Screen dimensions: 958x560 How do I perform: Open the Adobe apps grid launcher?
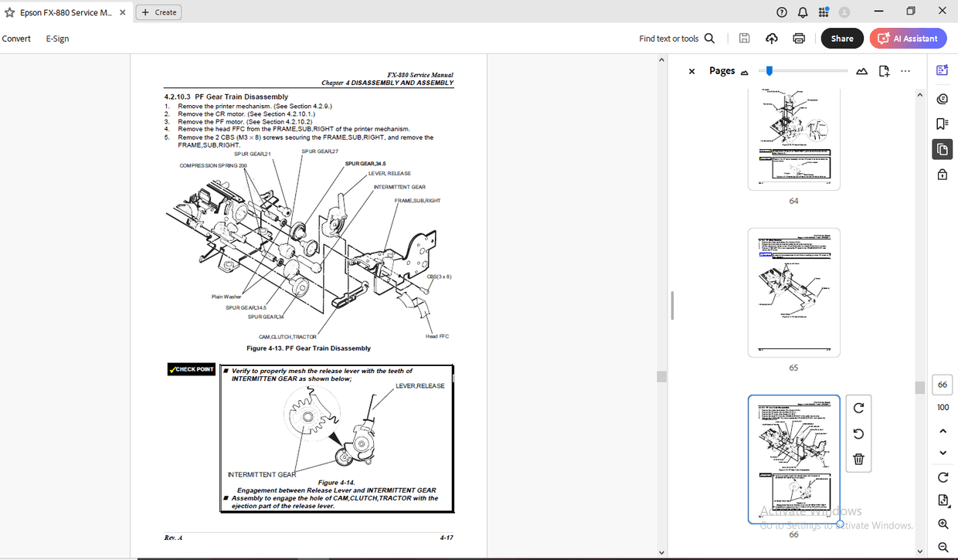824,12
